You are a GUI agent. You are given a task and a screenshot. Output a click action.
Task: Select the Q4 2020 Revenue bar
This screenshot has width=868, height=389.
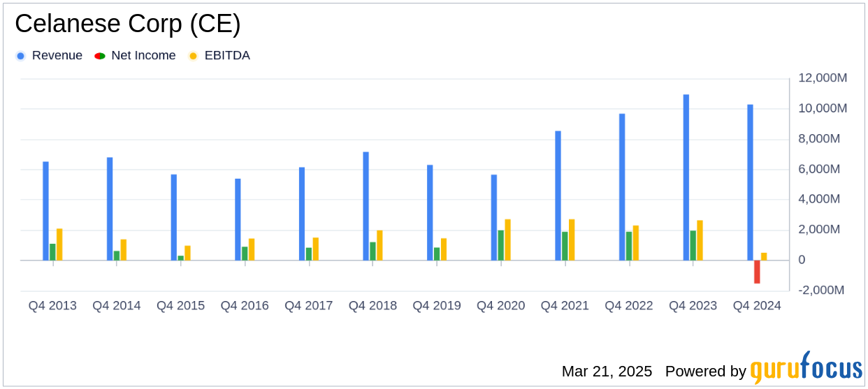coord(494,217)
